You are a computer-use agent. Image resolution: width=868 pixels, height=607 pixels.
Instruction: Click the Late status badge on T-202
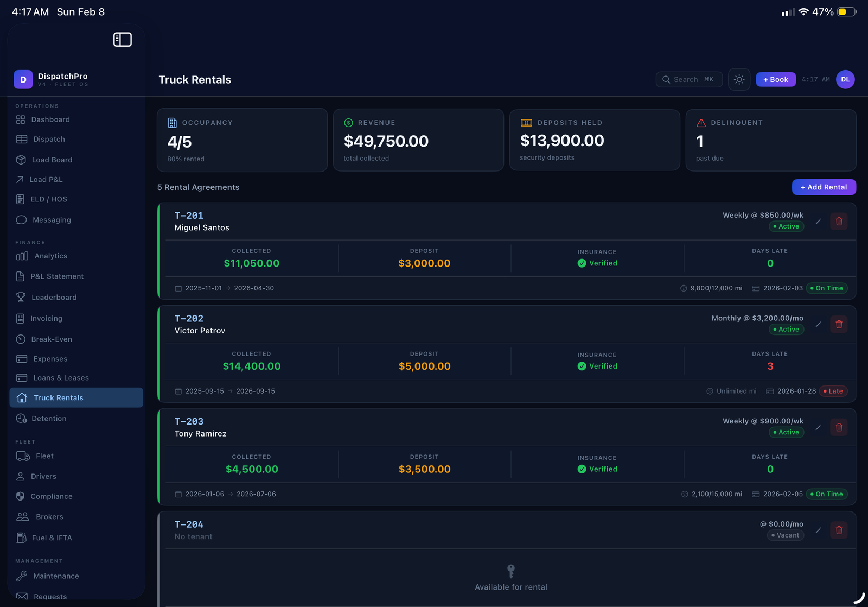click(833, 391)
